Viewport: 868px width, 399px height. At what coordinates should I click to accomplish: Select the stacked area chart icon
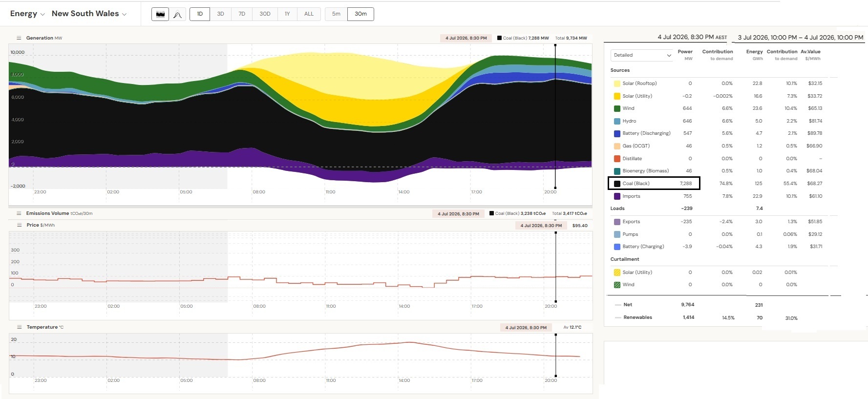tap(160, 14)
